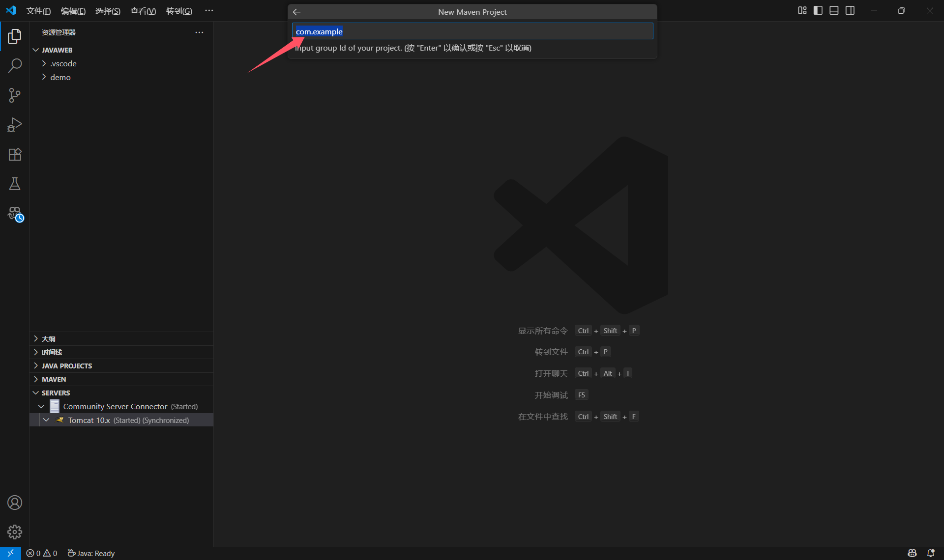The width and height of the screenshot is (944, 560).
Task: Open Search in the activity bar
Action: coord(15,65)
